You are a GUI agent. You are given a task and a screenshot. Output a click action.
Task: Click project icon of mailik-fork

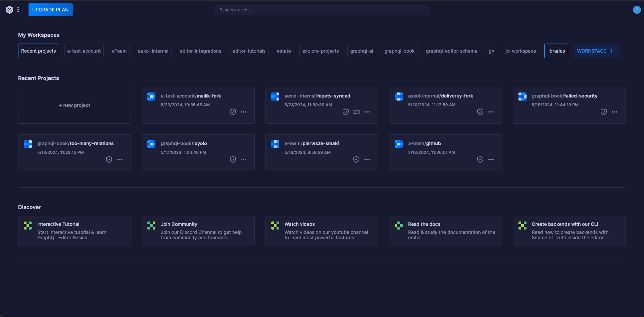151,97
